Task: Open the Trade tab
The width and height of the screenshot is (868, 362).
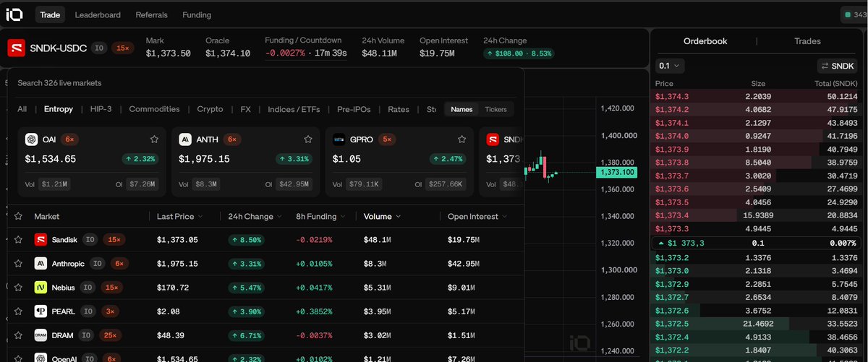Action: [x=50, y=14]
